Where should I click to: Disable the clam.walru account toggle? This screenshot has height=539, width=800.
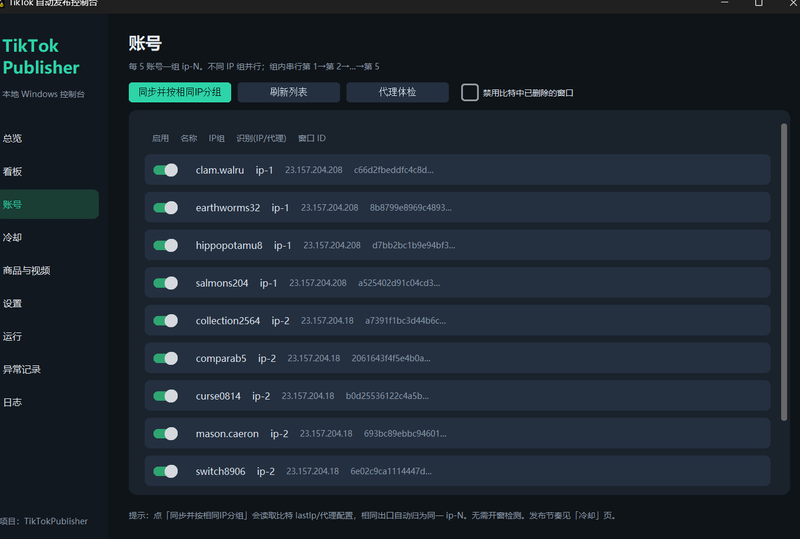coord(165,170)
